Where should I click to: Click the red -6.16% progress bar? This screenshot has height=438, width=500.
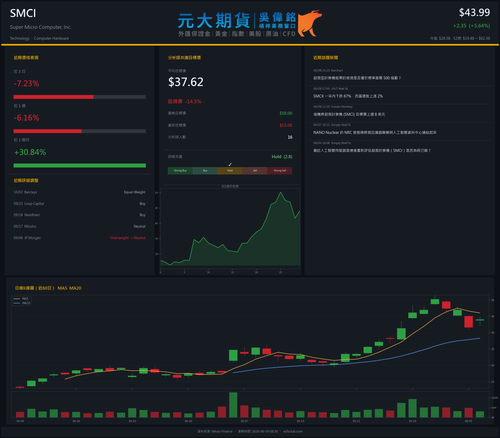point(47,131)
